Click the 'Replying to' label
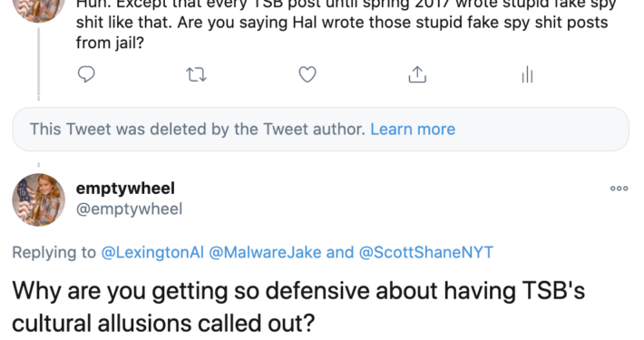Image resolution: width=644 pixels, height=340 pixels. (54, 252)
